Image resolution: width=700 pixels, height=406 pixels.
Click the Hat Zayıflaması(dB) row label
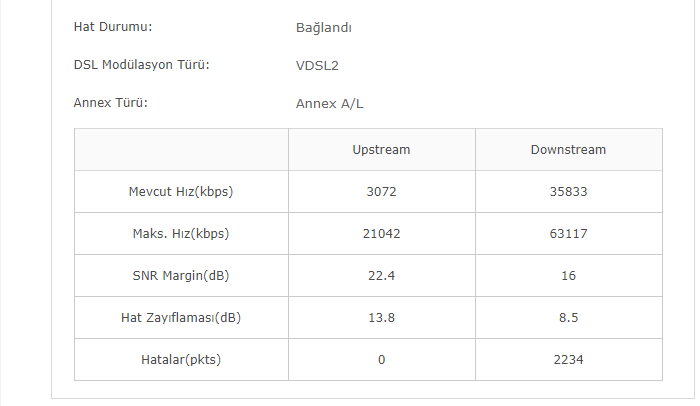[x=181, y=318]
